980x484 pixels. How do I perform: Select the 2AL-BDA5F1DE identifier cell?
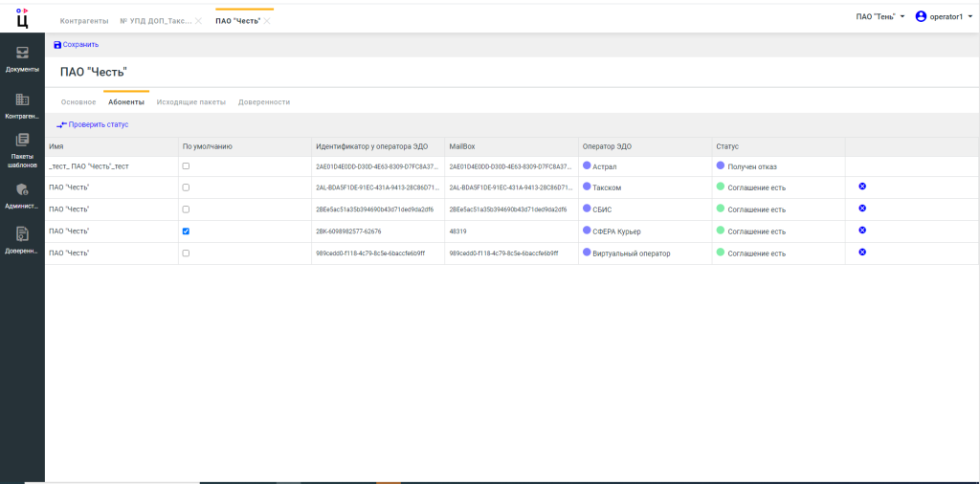pos(378,188)
